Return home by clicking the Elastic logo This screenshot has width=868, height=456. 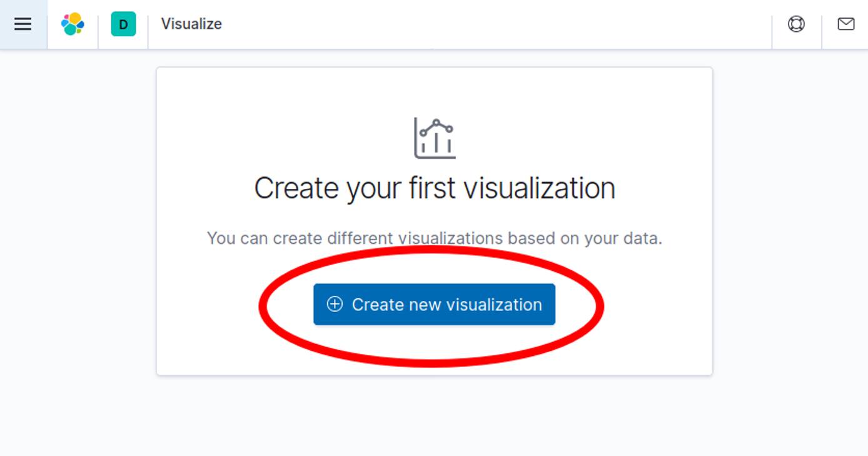pos(73,24)
